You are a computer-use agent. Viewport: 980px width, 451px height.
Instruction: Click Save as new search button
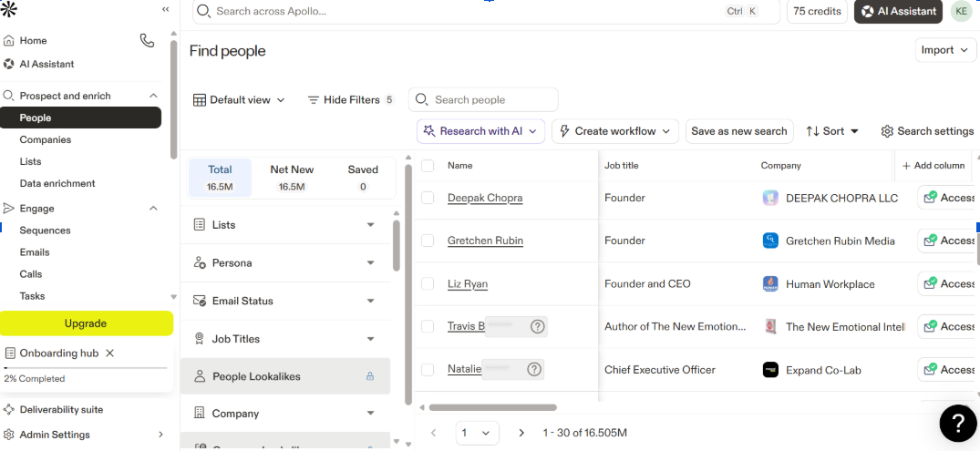[x=739, y=131]
